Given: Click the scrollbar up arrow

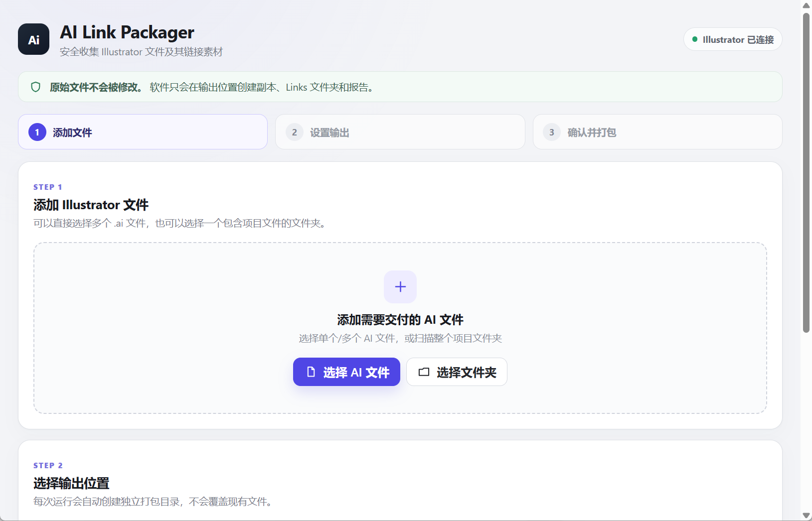Looking at the screenshot, I should coord(806,5).
